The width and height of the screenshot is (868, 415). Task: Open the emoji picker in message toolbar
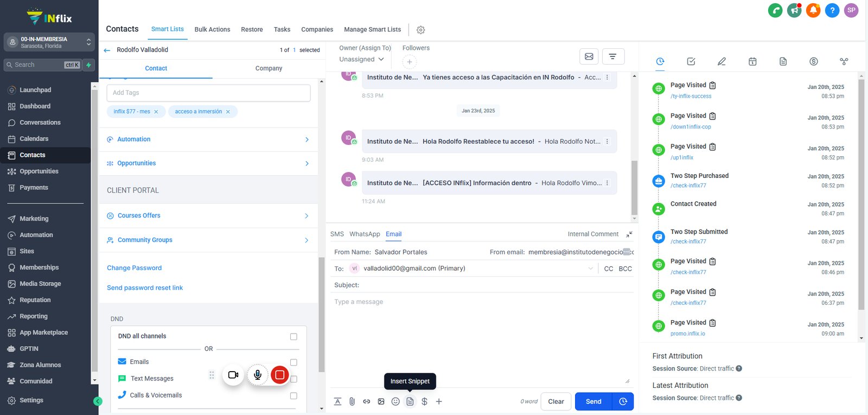pyautogui.click(x=395, y=401)
